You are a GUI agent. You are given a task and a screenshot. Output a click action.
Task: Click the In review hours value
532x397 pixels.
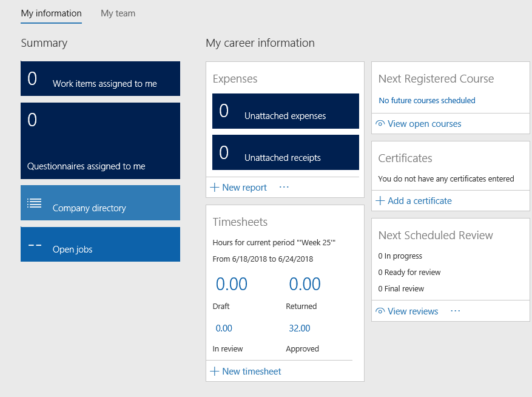coord(224,328)
